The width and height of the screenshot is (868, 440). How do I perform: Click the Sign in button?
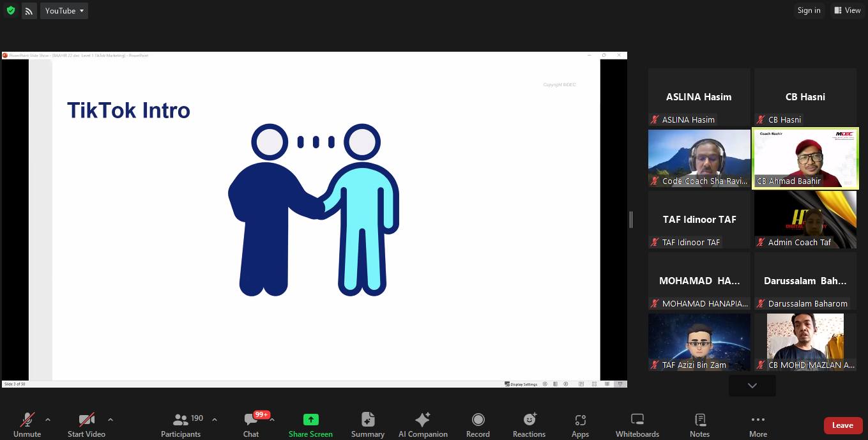pos(809,10)
